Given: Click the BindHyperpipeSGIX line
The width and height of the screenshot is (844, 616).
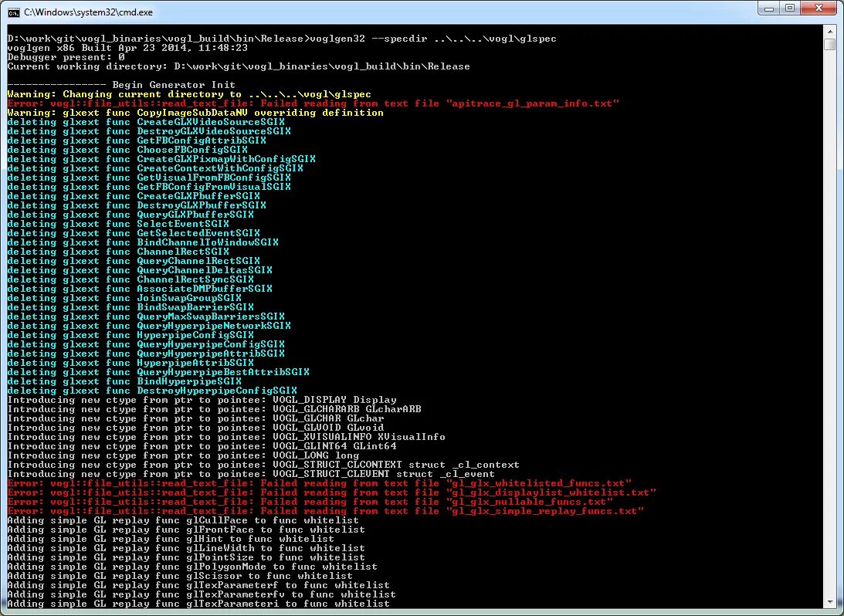Looking at the screenshot, I should coord(124,381).
